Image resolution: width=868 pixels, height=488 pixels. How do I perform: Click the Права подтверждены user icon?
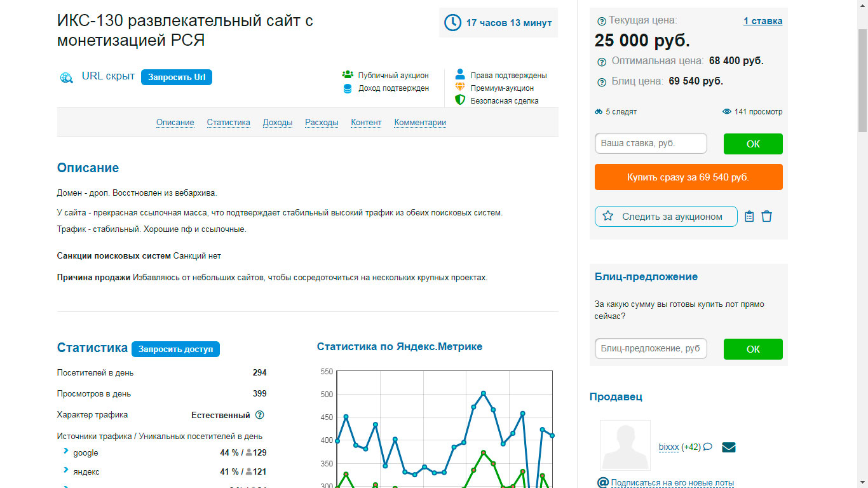click(460, 74)
